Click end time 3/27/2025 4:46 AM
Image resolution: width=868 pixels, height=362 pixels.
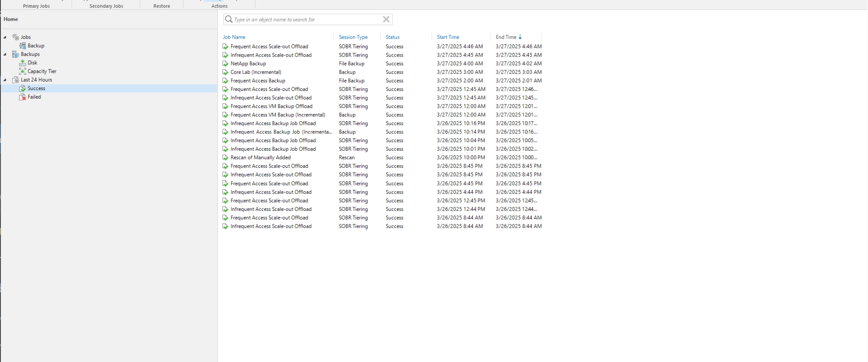(x=519, y=47)
